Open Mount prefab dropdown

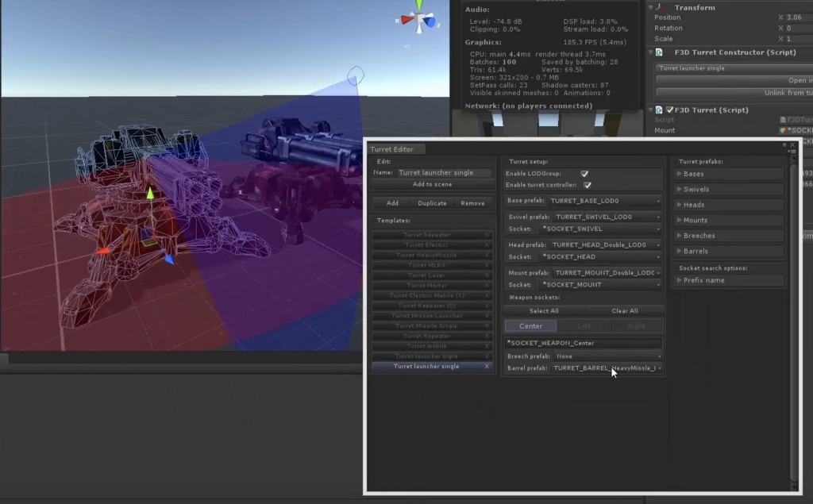pos(607,273)
